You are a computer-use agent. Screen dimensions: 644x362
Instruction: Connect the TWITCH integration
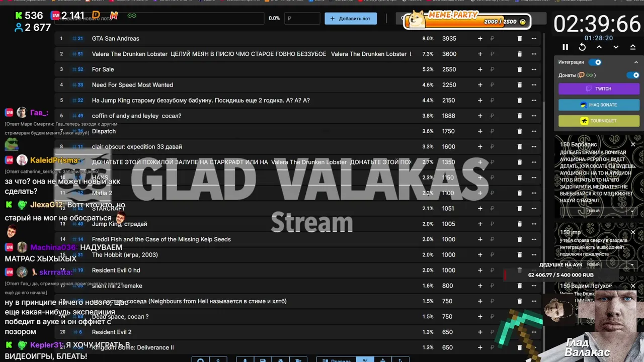pos(599,88)
